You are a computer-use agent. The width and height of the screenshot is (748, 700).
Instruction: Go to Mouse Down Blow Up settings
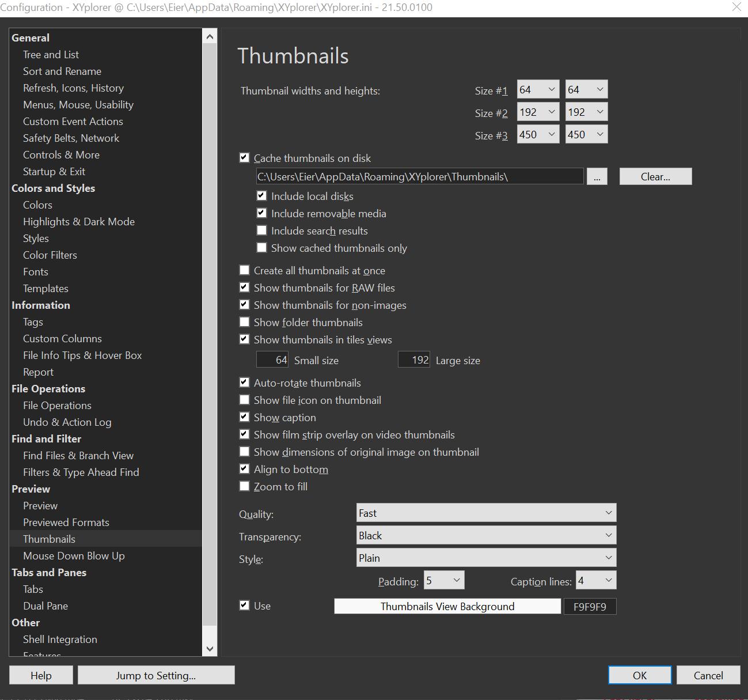point(74,556)
